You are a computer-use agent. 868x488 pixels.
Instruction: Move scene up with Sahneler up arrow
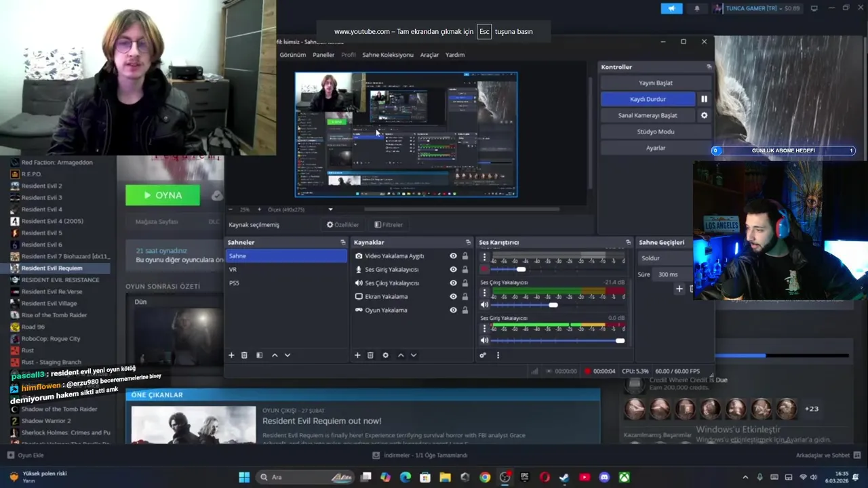point(275,355)
